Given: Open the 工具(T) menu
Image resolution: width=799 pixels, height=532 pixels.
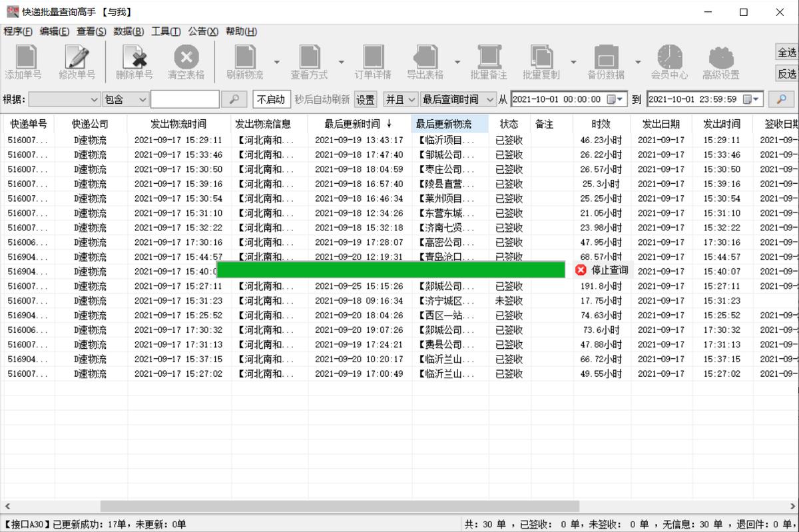Looking at the screenshot, I should coord(166,31).
